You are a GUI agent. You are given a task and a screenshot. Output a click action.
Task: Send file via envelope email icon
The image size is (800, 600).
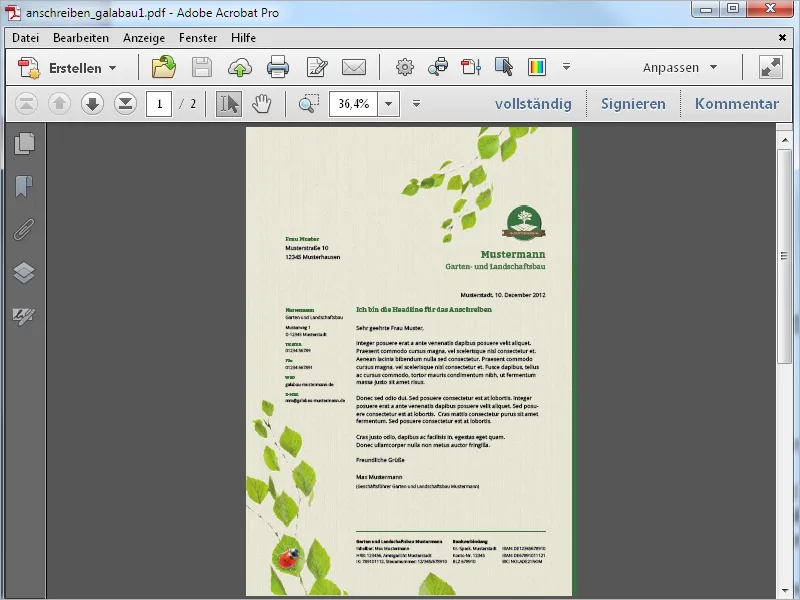pos(354,67)
